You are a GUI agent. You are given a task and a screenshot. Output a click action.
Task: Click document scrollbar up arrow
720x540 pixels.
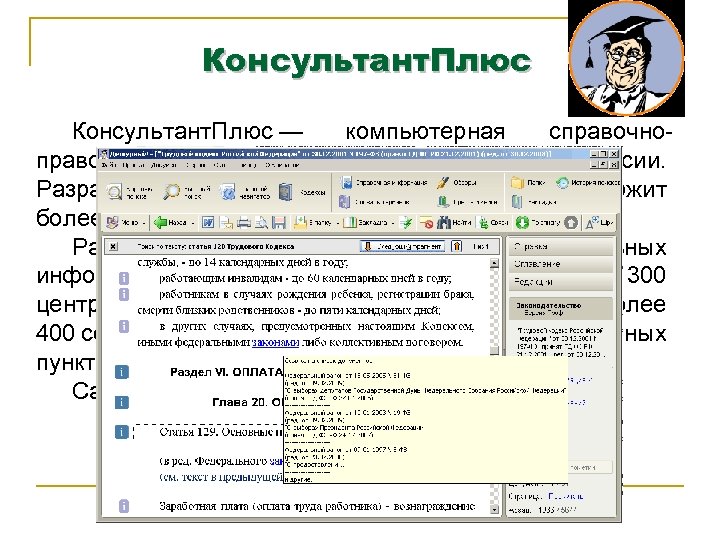[494, 263]
